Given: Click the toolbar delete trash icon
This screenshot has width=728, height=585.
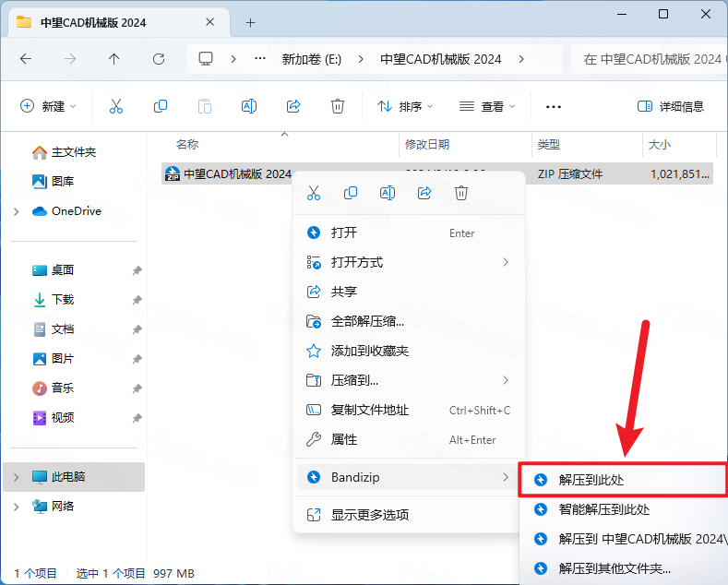Looking at the screenshot, I should (338, 106).
